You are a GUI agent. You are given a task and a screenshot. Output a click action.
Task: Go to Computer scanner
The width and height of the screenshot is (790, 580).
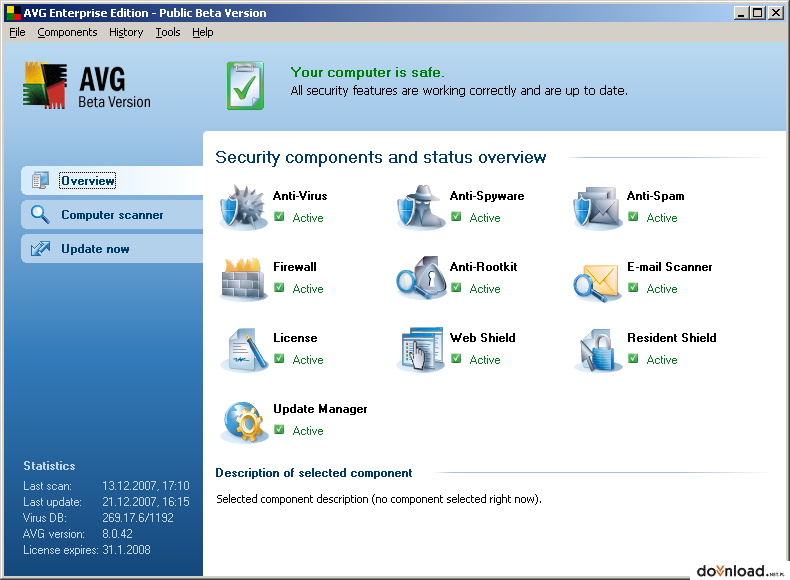[x=112, y=215]
